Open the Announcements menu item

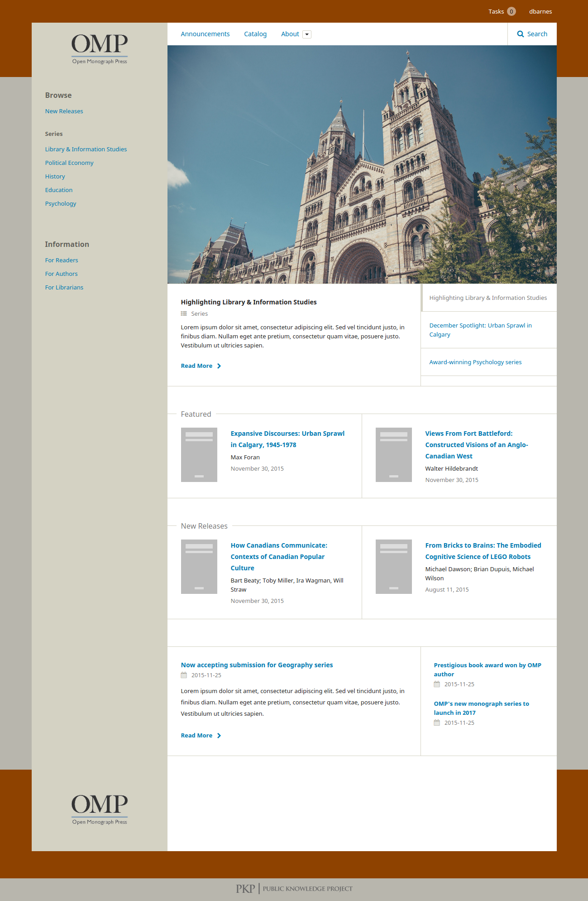point(205,34)
